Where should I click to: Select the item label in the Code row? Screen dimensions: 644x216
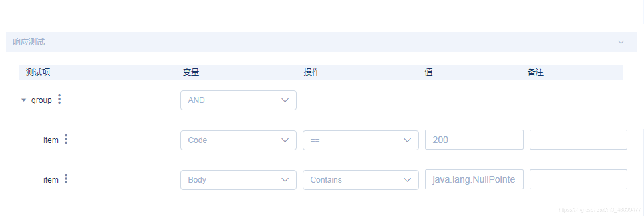51,140
